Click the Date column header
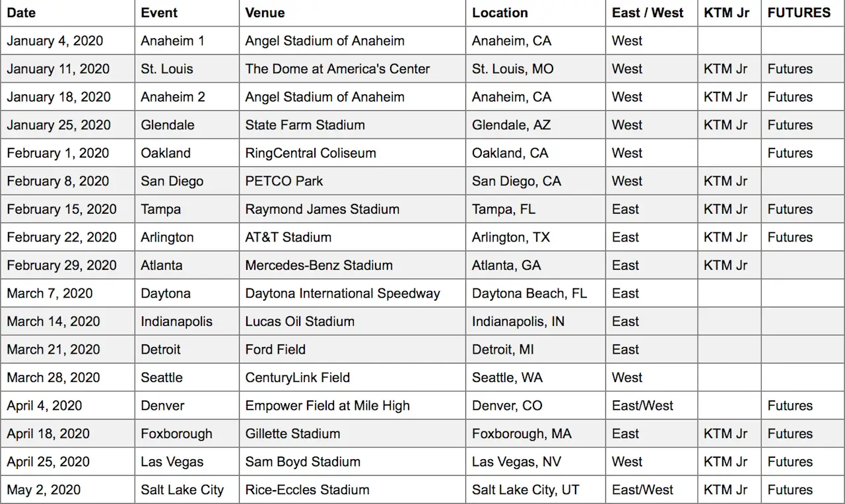845x504 pixels. point(67,13)
